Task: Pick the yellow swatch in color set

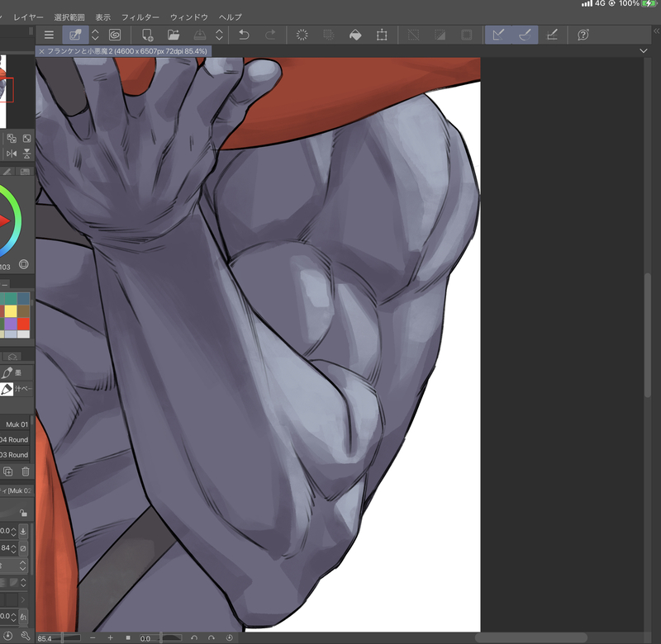Action: point(11,311)
